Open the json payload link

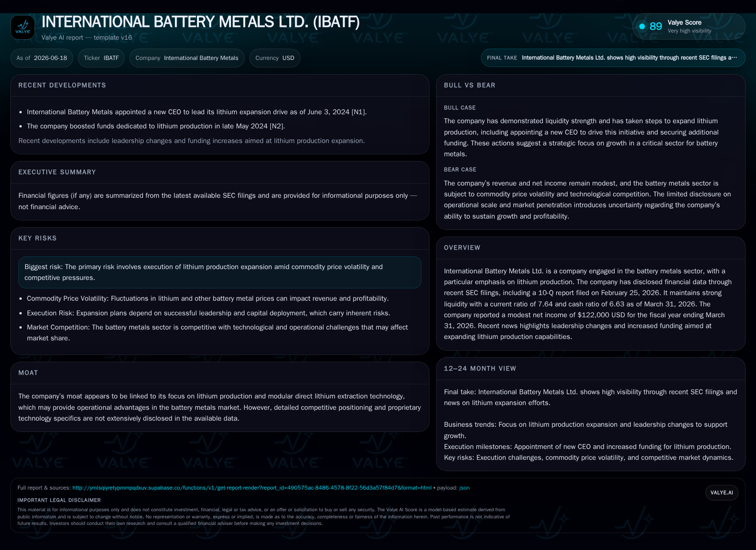464,488
